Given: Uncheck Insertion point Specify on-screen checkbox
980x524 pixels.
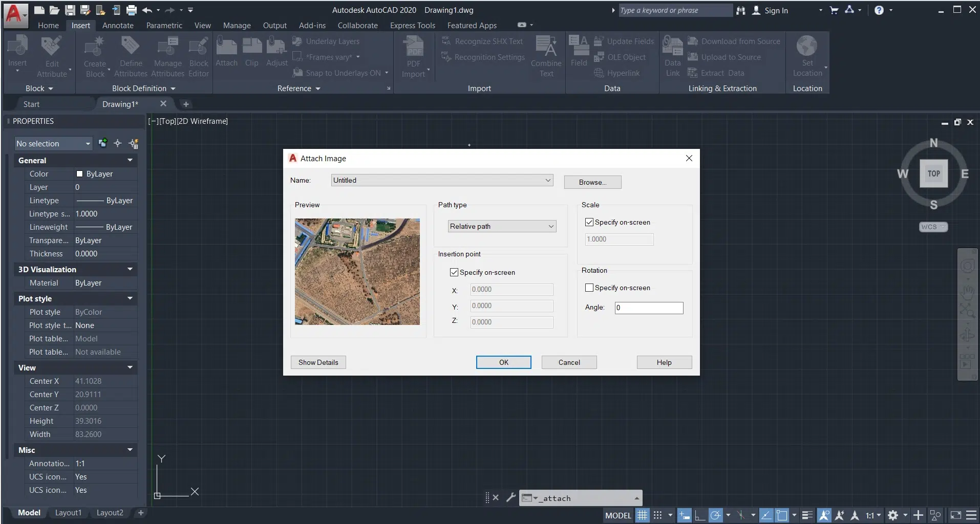Looking at the screenshot, I should [x=454, y=272].
